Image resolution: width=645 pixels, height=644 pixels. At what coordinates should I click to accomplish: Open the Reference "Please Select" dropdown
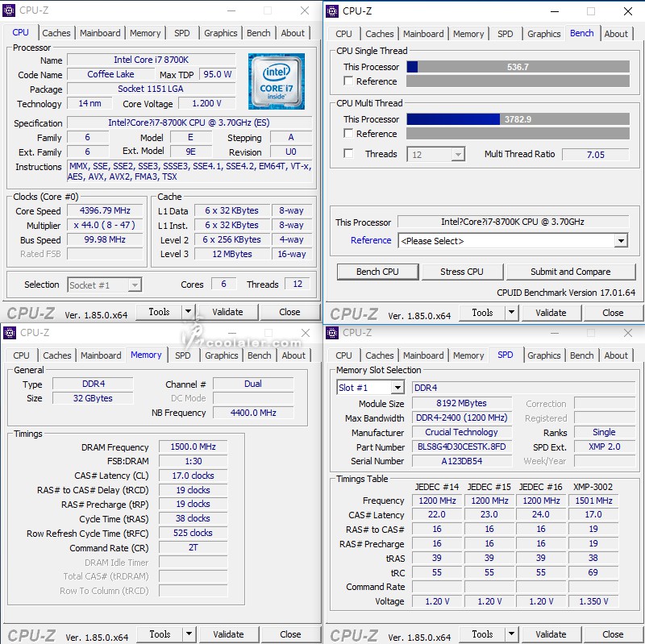tap(621, 240)
